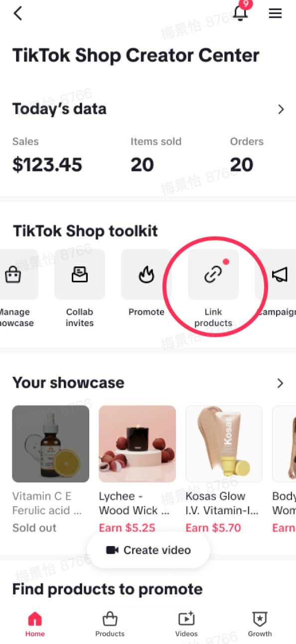Switch to the Growth tab

pos(260,624)
